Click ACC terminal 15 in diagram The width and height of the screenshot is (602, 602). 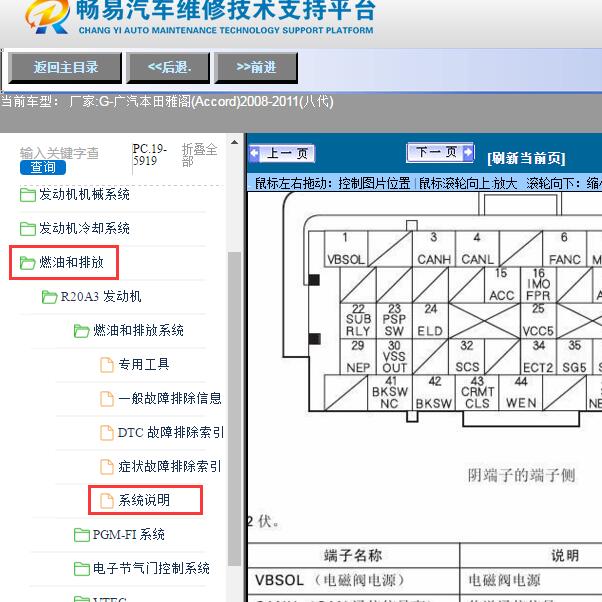(x=502, y=285)
